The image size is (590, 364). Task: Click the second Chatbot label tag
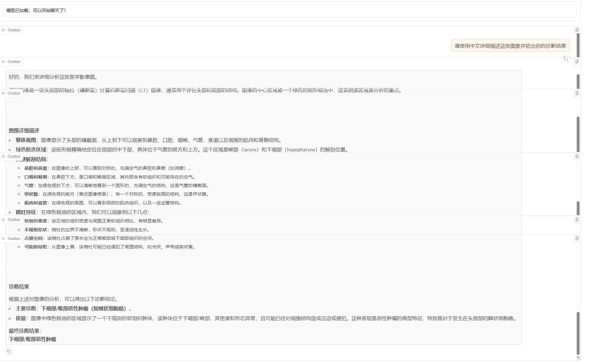pos(12,62)
